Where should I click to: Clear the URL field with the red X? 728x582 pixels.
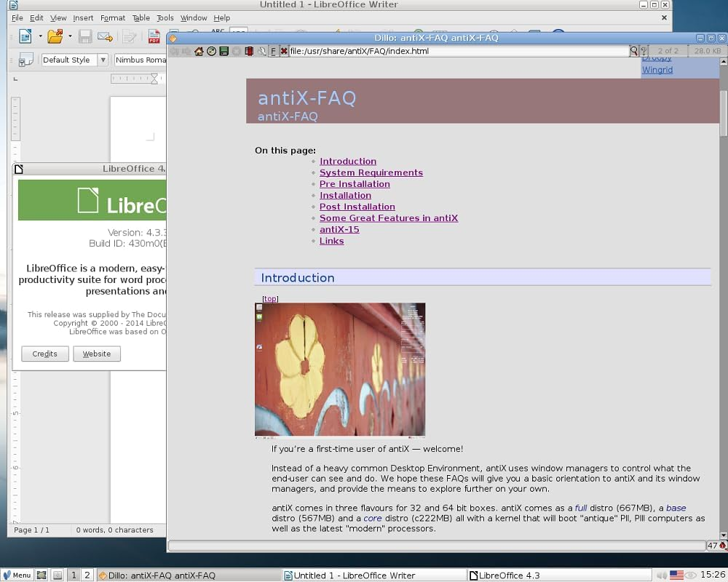click(283, 52)
